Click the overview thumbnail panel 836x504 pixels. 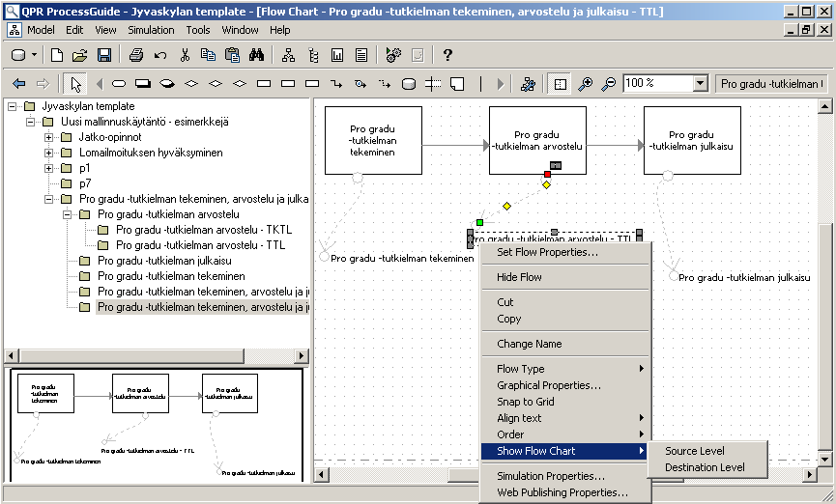click(157, 425)
